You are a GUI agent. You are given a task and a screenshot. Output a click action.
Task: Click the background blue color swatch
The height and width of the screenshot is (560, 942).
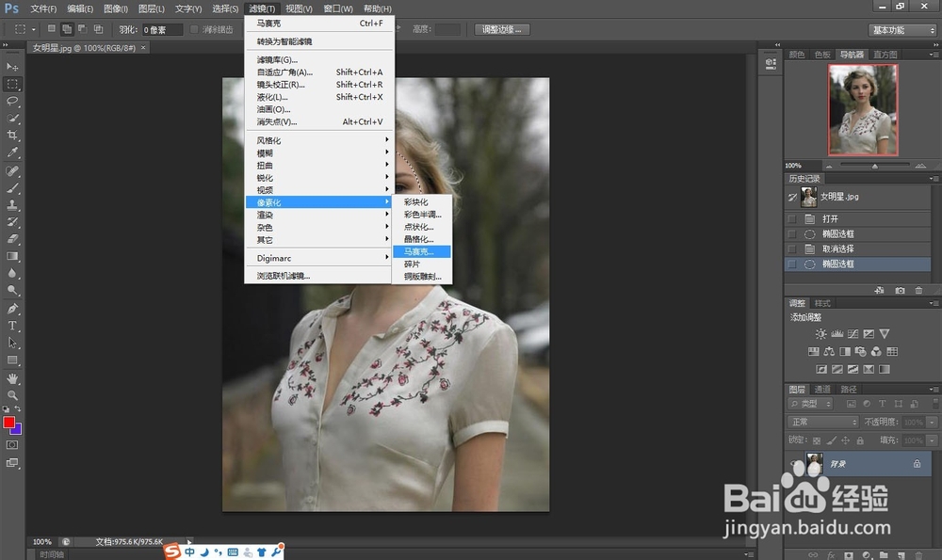coord(17,430)
